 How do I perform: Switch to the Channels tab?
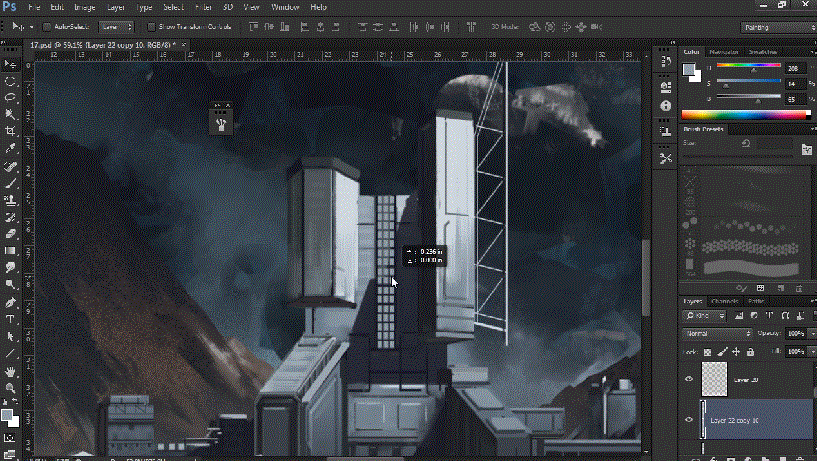(725, 301)
